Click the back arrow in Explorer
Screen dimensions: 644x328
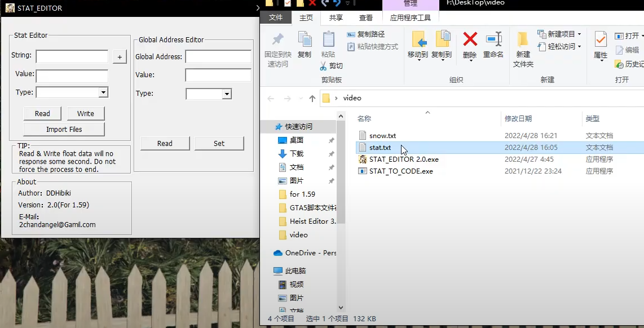(271, 98)
